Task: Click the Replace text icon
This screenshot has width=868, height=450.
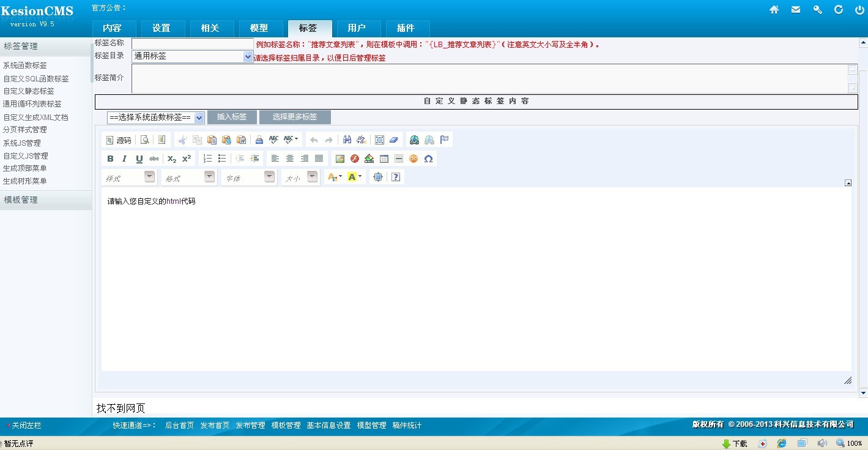Action: pyautogui.click(x=361, y=140)
